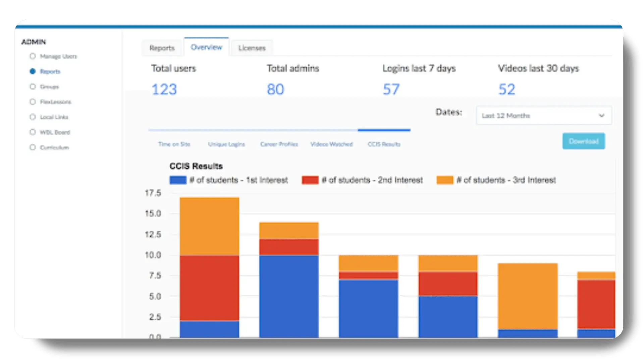The height and width of the screenshot is (362, 644).
Task: Click the dates dropdown chevron arrow
Action: pos(601,116)
